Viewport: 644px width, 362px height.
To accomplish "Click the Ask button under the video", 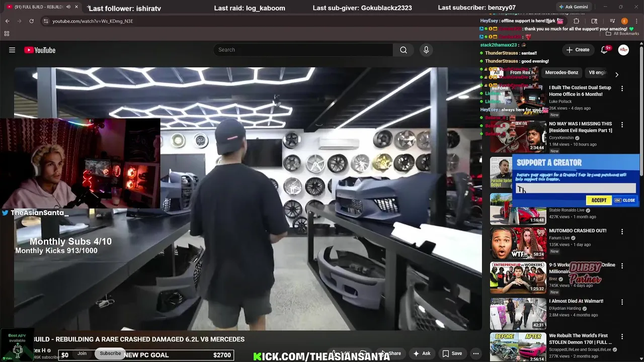I will point(422,353).
